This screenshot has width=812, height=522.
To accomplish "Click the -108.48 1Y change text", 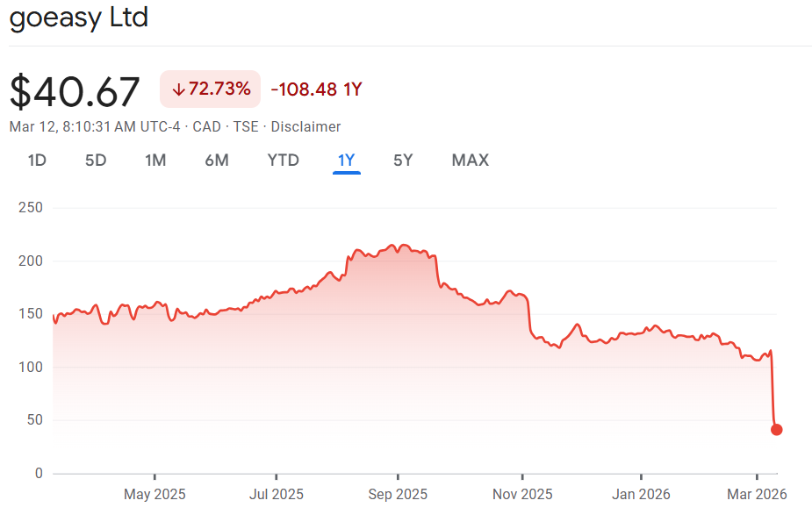I will point(317,89).
